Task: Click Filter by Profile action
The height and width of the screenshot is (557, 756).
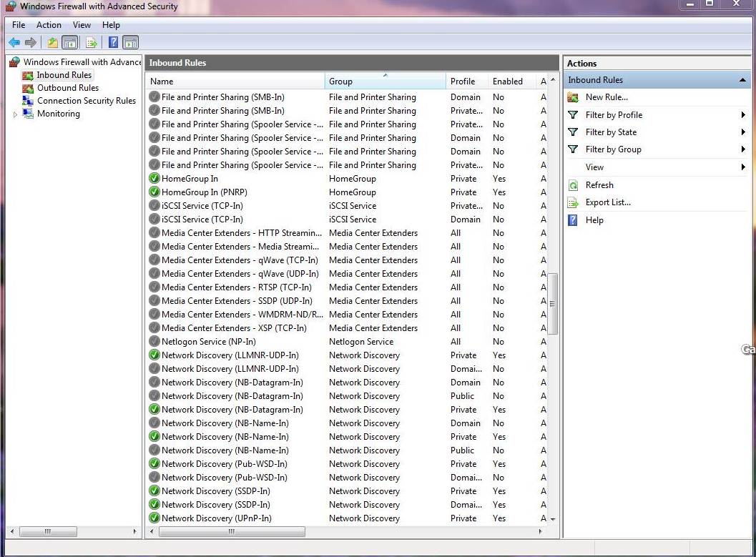Action: click(x=614, y=115)
